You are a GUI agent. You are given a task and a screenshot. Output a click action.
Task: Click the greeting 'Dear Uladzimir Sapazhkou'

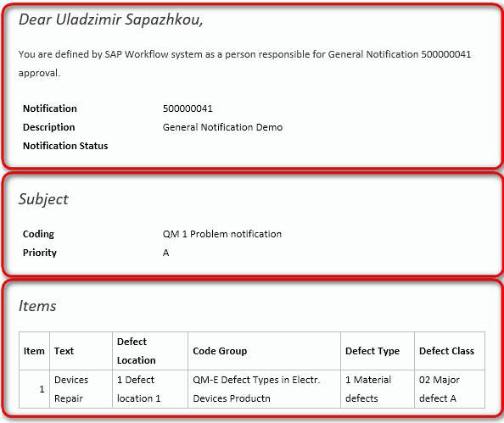(111, 19)
